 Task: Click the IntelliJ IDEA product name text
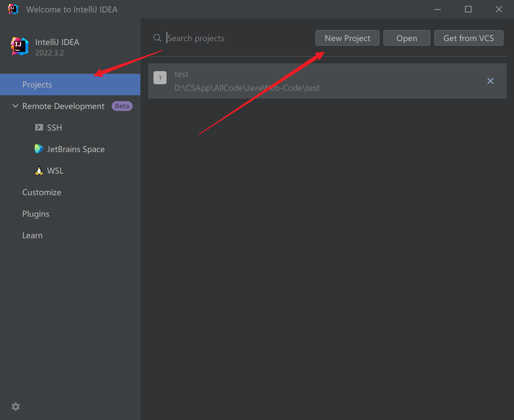(57, 42)
